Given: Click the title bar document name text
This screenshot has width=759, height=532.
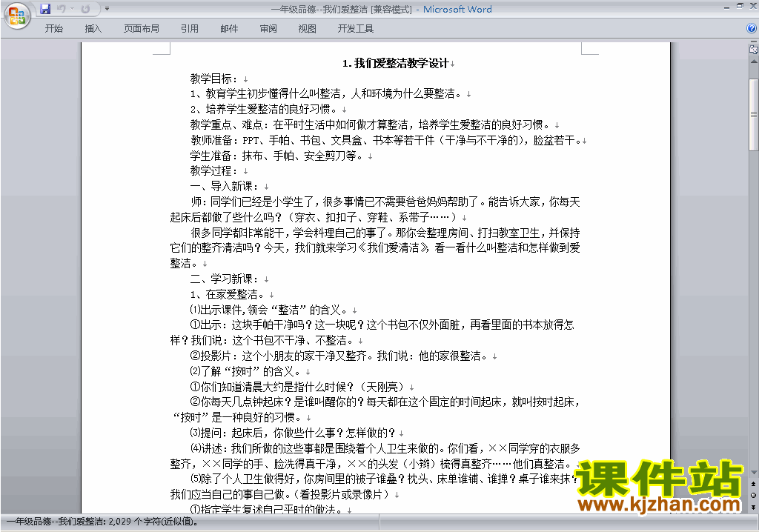Looking at the screenshot, I should click(x=341, y=9).
